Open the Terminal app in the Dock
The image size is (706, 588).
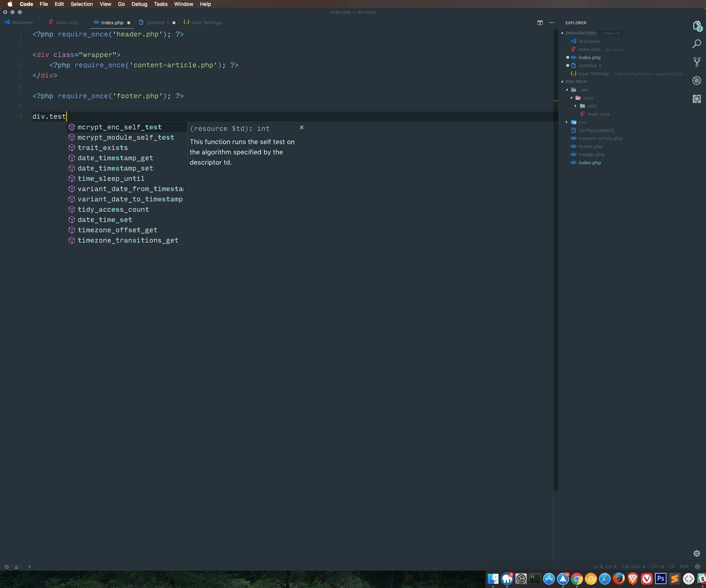535,579
